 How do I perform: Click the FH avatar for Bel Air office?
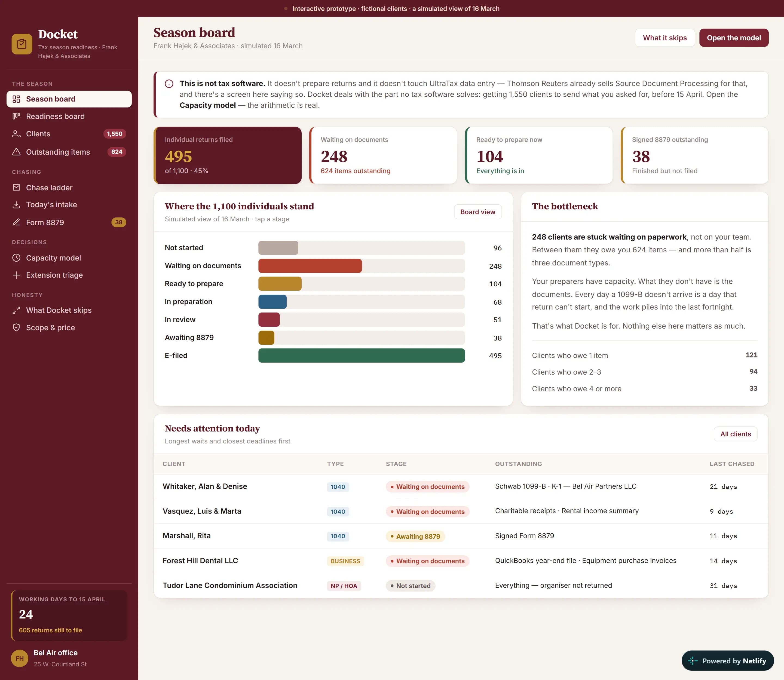[x=20, y=658]
